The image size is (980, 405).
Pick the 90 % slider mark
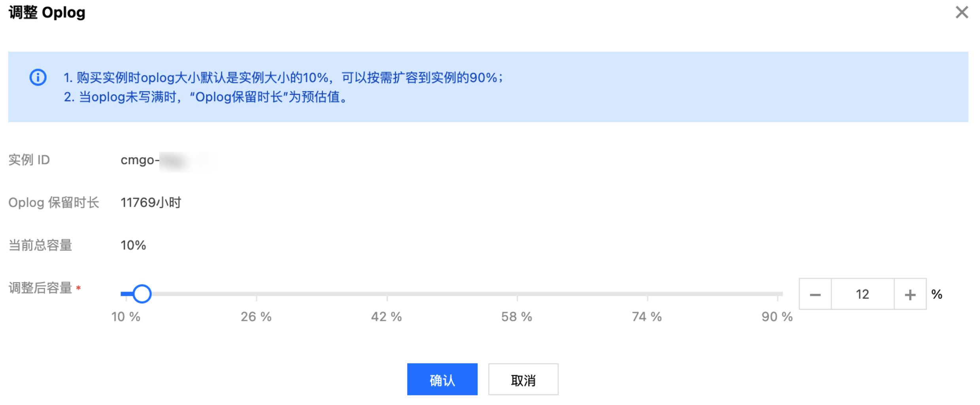[777, 316]
